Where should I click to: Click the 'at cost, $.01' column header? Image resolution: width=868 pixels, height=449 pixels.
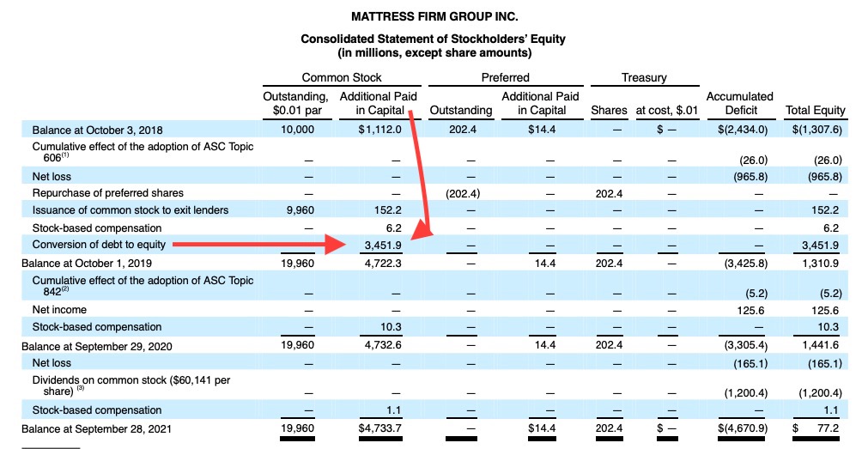coord(667,110)
